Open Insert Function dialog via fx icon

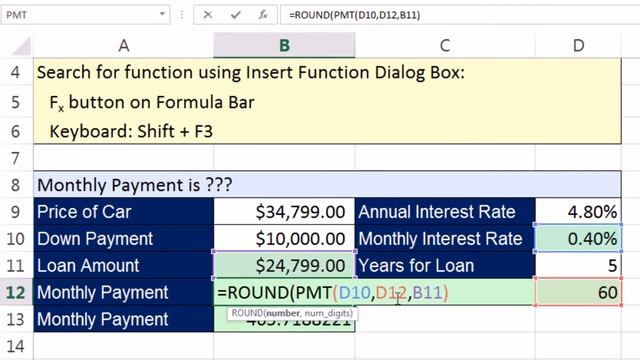263,15
